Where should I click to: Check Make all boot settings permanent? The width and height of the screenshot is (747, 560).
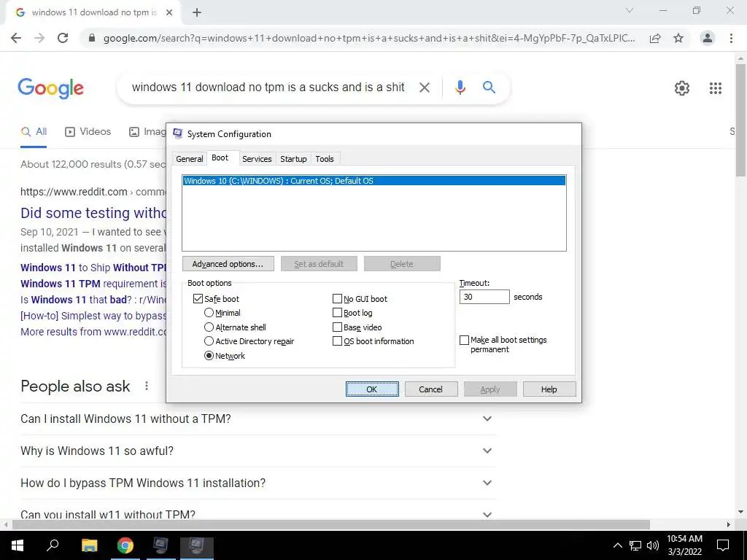[x=464, y=340]
